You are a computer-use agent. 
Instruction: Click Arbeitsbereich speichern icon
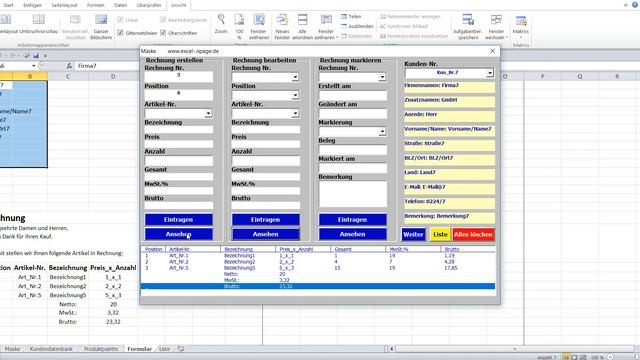[x=468, y=19]
